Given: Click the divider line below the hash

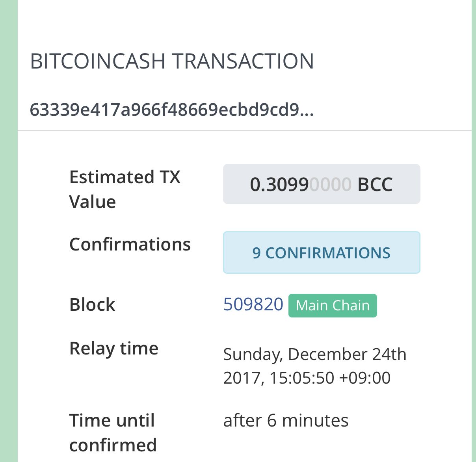Looking at the screenshot, I should click(244, 130).
